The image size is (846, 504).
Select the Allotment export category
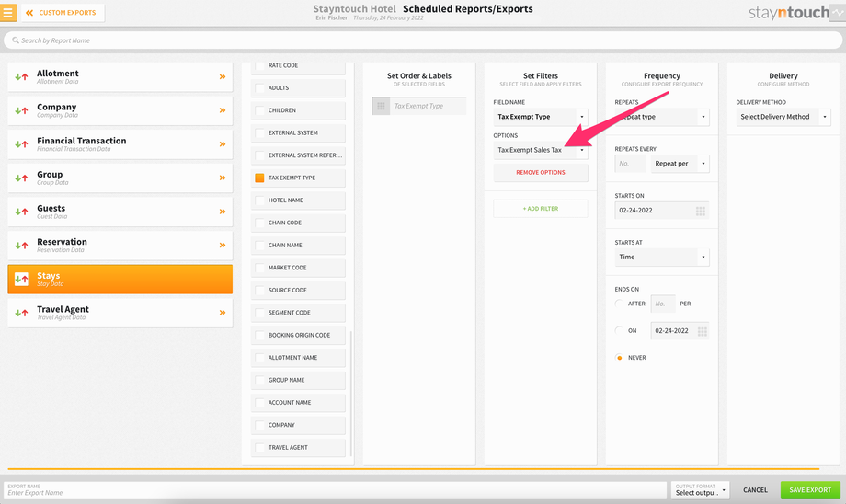click(120, 76)
